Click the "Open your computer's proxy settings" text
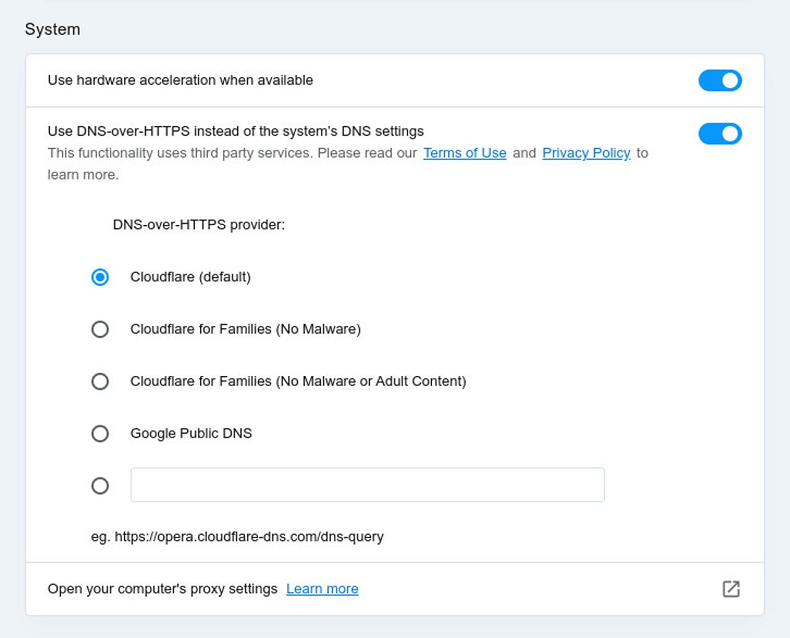This screenshot has height=638, width=790. point(162,589)
